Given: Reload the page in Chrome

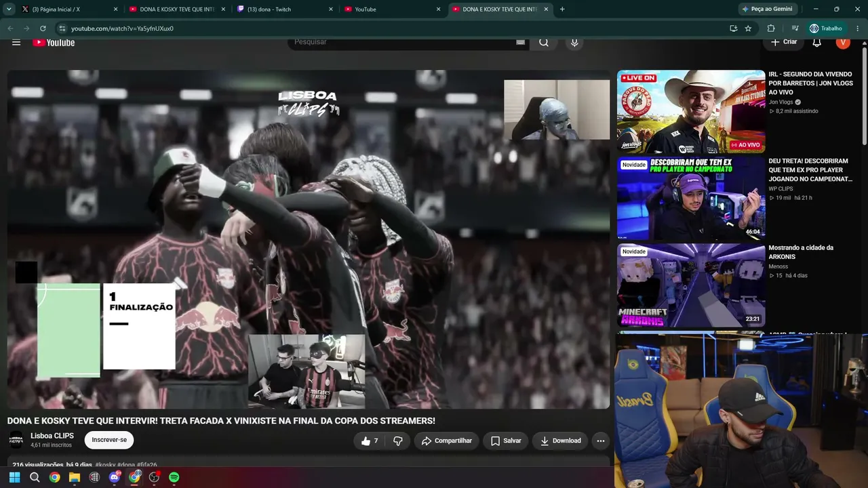Looking at the screenshot, I should tap(43, 28).
